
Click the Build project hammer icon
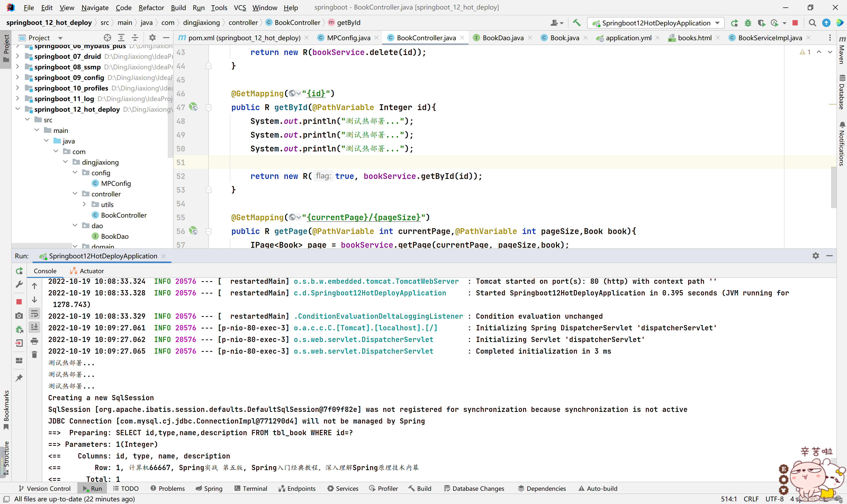576,23
